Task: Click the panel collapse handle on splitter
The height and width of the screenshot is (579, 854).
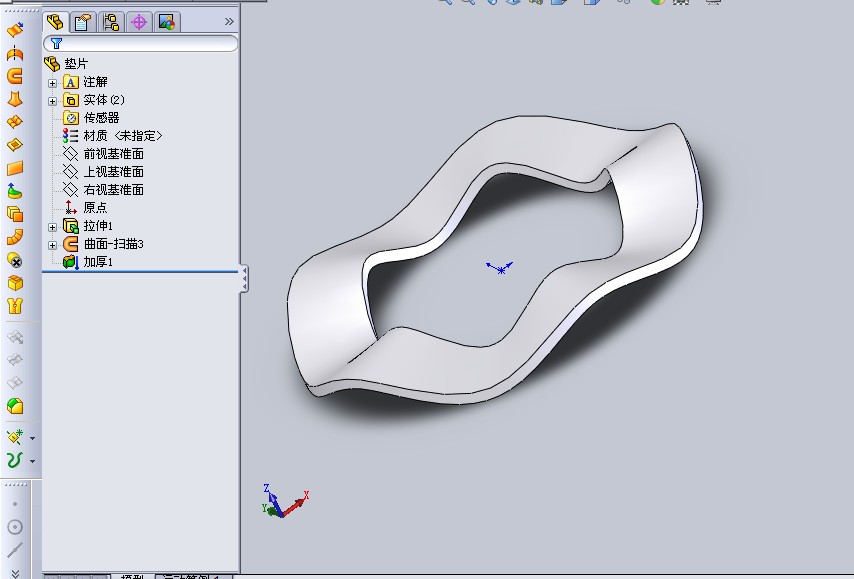Action: (x=245, y=279)
